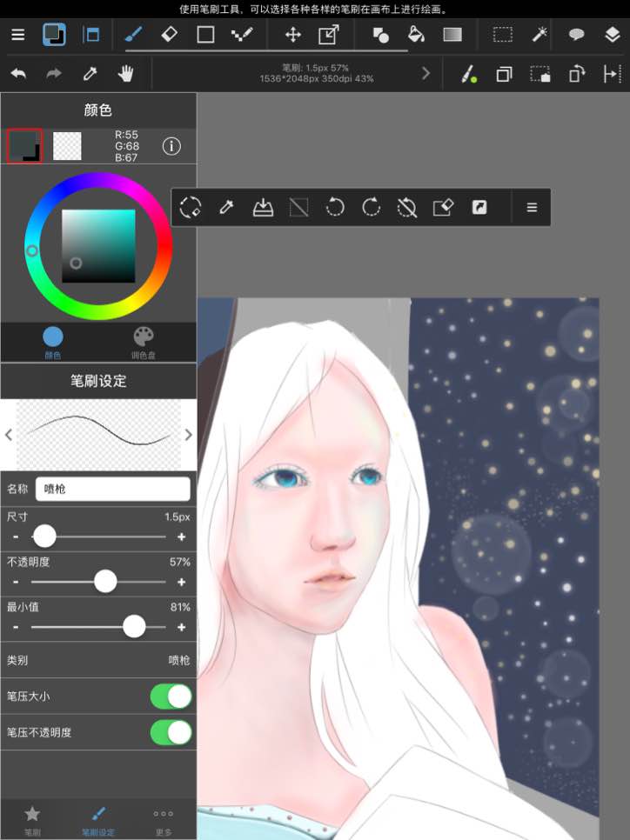Screen dimensions: 630x840
Task: Select the foreground color swatch
Action: (24, 146)
